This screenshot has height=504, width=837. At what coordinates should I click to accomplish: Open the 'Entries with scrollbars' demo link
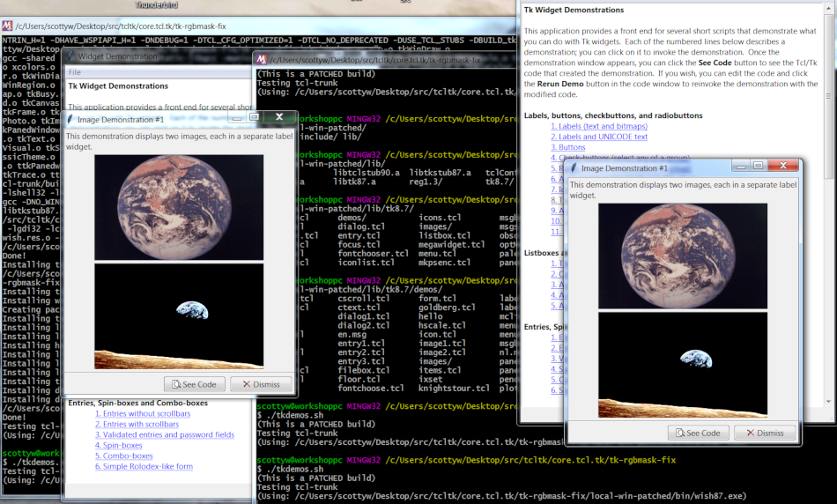point(137,425)
